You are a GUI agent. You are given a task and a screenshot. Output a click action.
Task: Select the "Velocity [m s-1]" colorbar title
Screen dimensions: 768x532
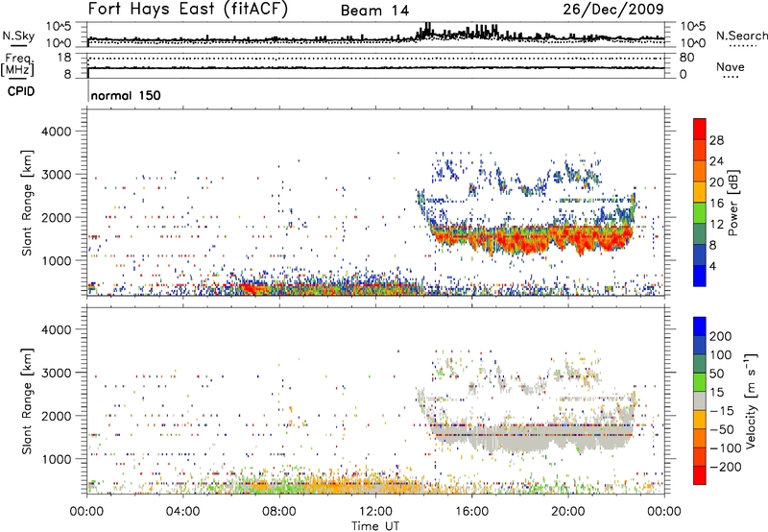tap(752, 400)
